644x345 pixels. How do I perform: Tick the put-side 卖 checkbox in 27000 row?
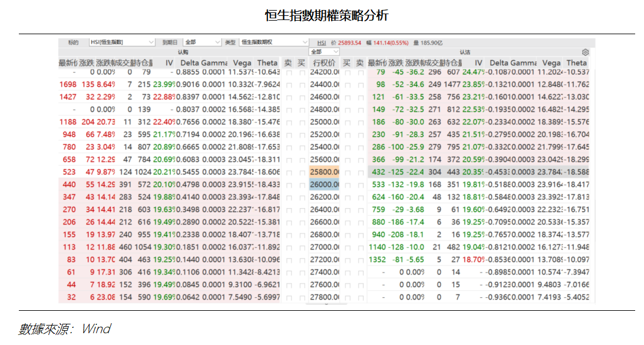point(361,248)
